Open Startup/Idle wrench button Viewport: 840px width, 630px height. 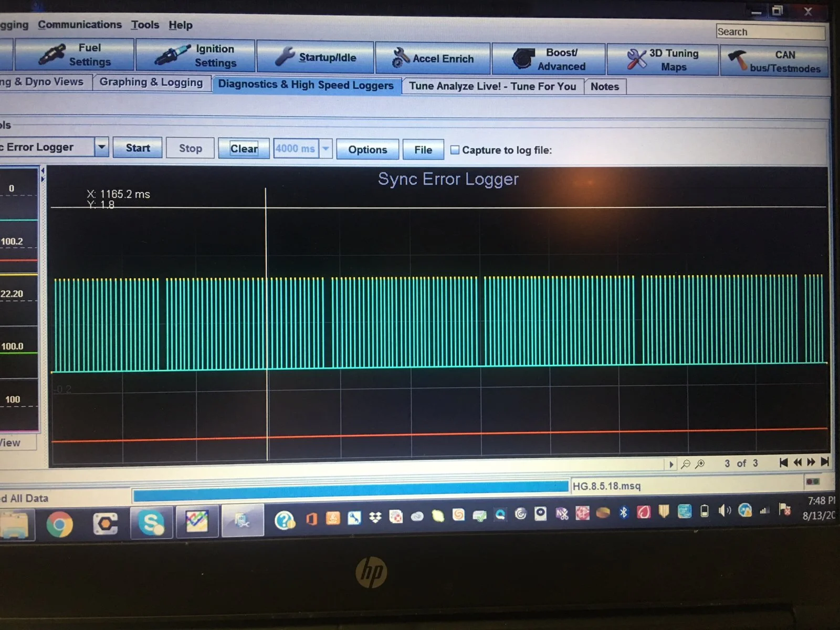coord(316,57)
